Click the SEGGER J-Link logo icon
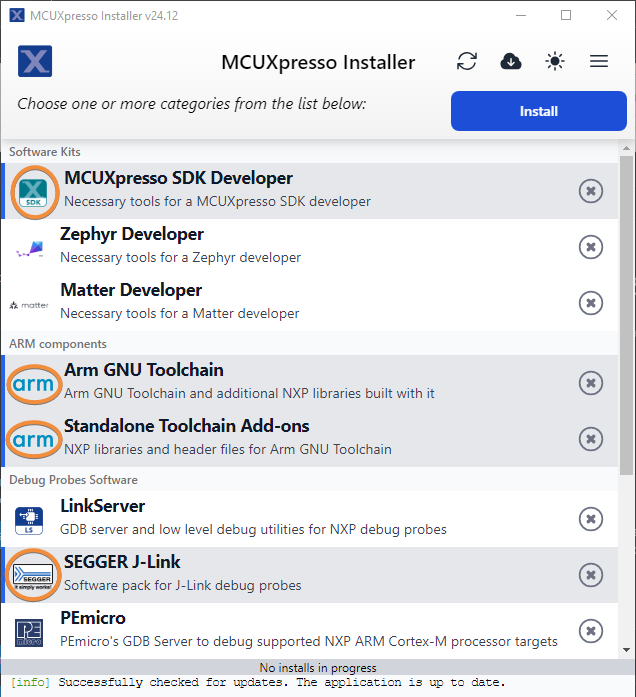 (x=33, y=576)
